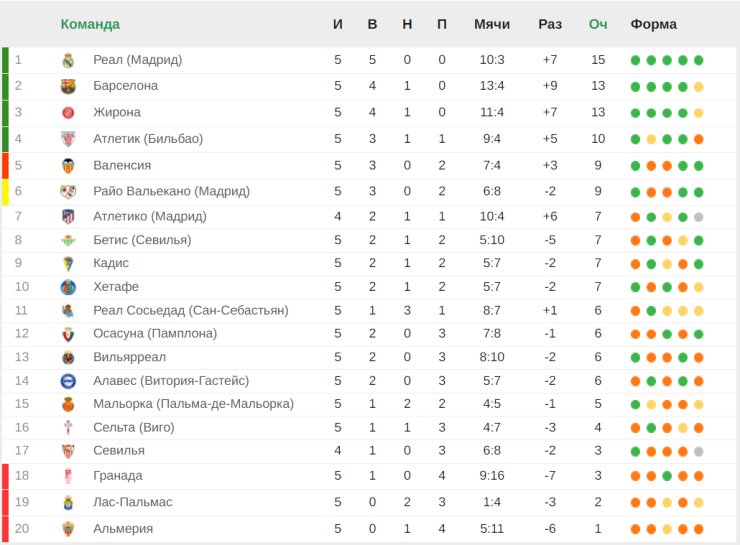Sort table by Команда column header
The height and width of the screenshot is (545, 740).
coord(90,24)
